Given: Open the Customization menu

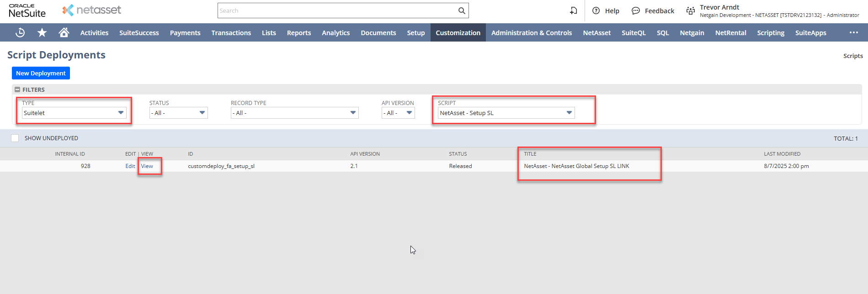Looking at the screenshot, I should coord(458,32).
